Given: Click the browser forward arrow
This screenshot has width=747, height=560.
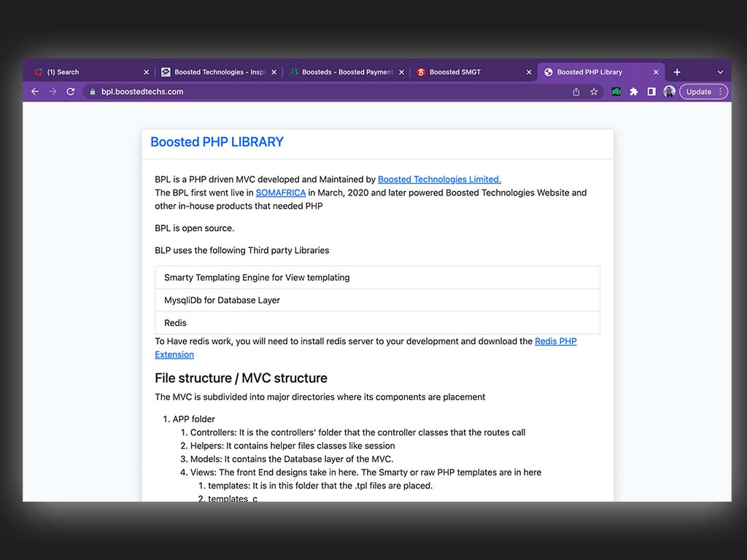Looking at the screenshot, I should pyautogui.click(x=53, y=91).
